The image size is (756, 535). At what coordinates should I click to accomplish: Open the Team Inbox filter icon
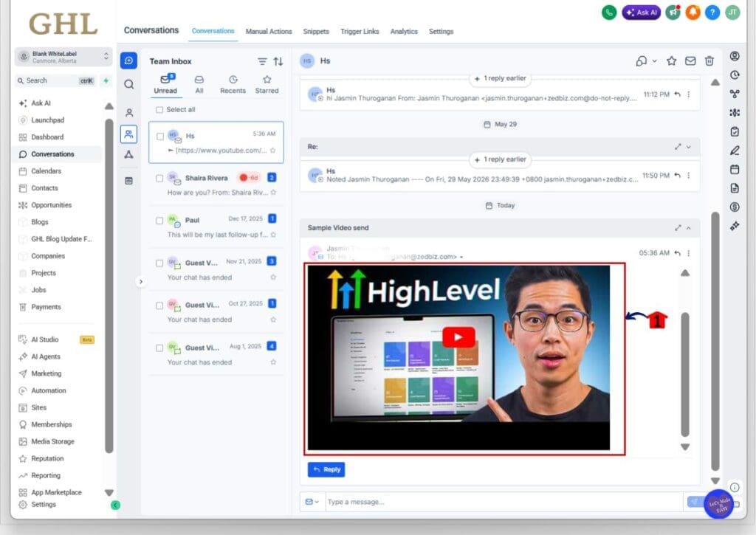(x=262, y=61)
